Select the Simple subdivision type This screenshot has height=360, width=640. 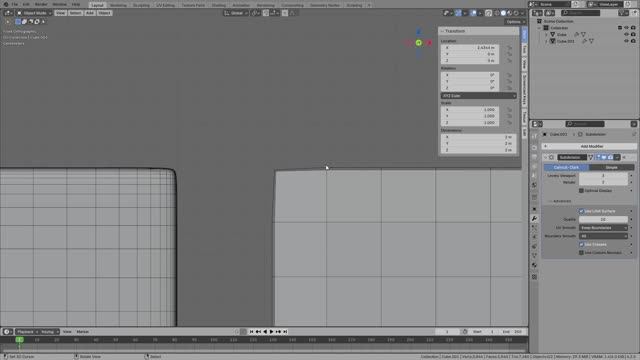pyautogui.click(x=611, y=167)
